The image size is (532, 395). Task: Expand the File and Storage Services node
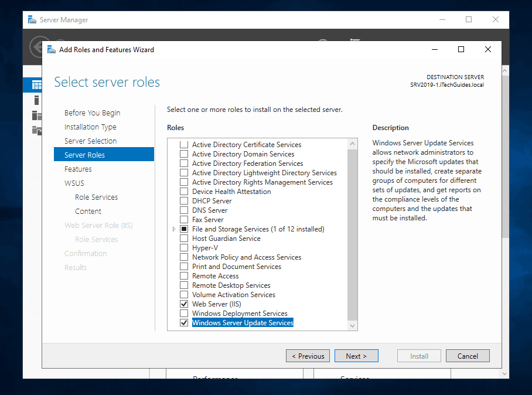[x=174, y=229]
